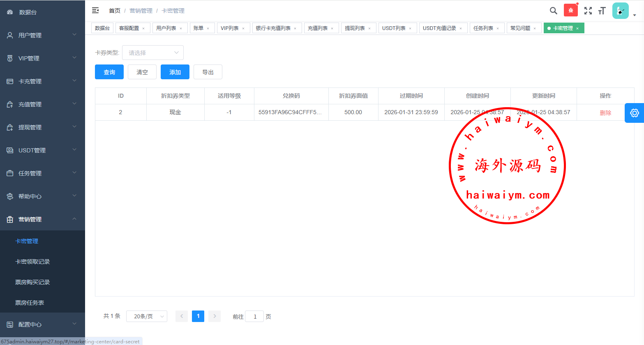
Task: Open the search magnifier icon
Action: click(x=554, y=11)
